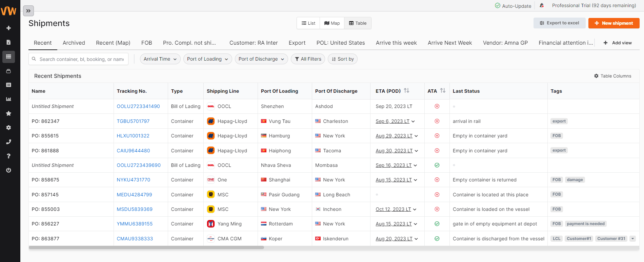This screenshot has height=262, width=644.
Task: Click the power logout icon in sidebar
Action: [9, 170]
